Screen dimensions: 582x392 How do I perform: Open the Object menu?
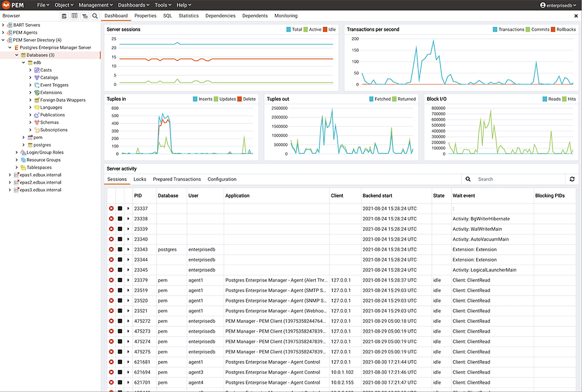[x=64, y=5]
